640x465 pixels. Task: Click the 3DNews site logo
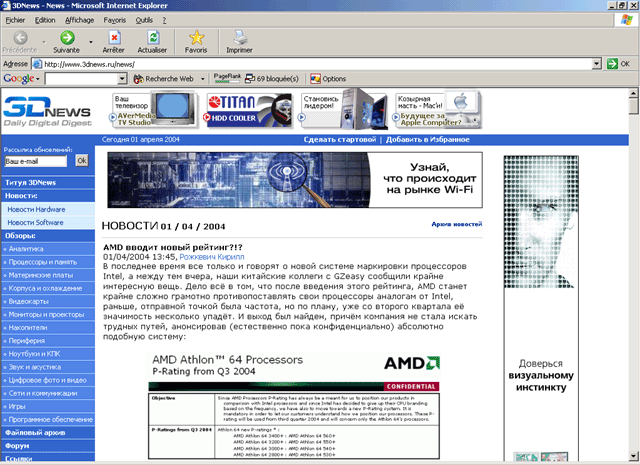(47, 111)
